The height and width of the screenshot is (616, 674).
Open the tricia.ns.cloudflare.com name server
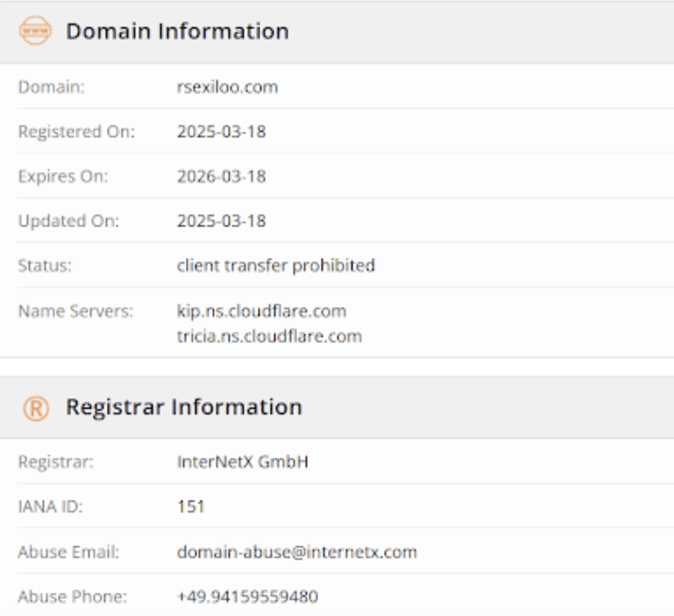pyautogui.click(x=269, y=336)
